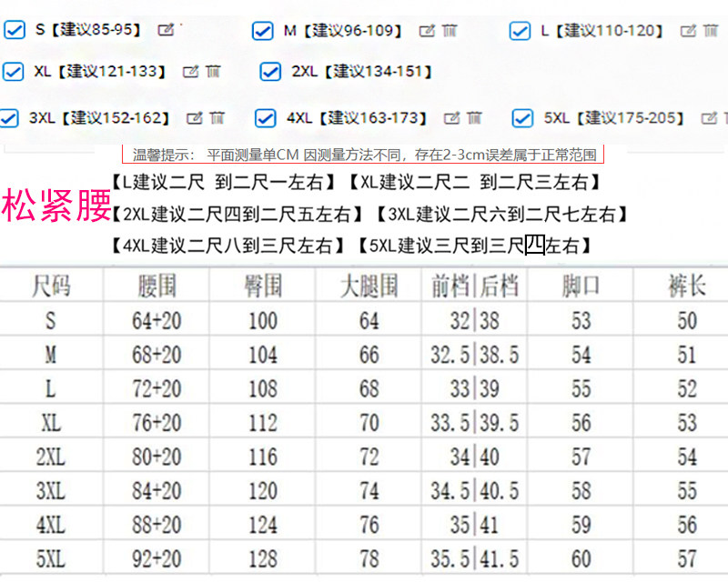Click the hip value 120

point(263,491)
